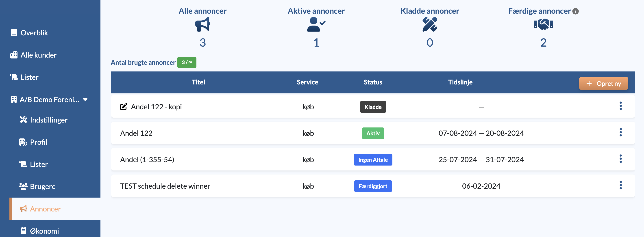This screenshot has width=644, height=237.
Task: Open Overblik in the sidebar
Action: tap(29, 33)
